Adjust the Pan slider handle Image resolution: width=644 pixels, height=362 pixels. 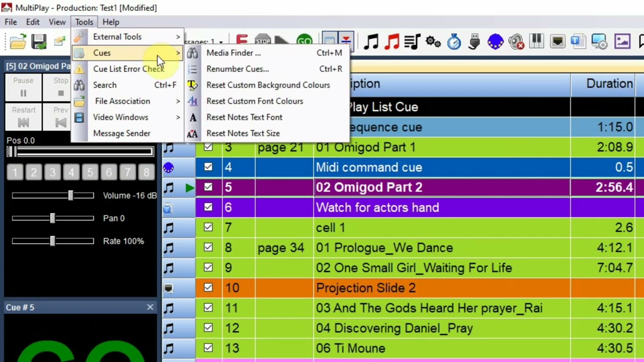(52, 218)
